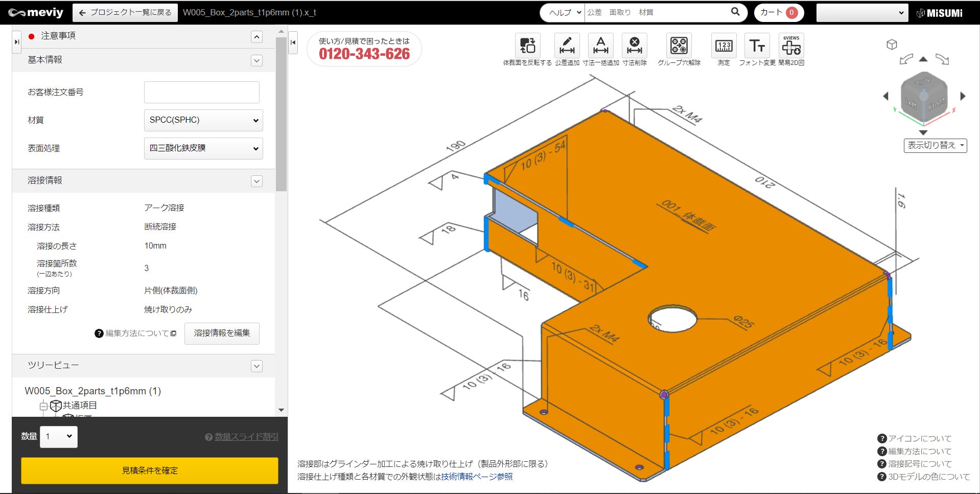Open the 表示切り替え menu
The width and height of the screenshot is (980, 494).
click(x=935, y=146)
